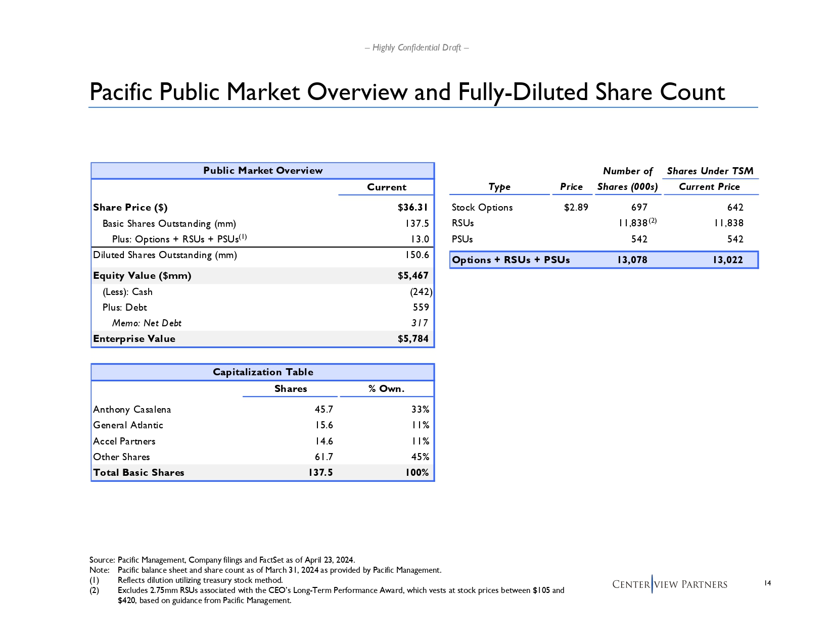834x644 pixels.
Task: Select the Capitalization Table header
Action: click(262, 372)
